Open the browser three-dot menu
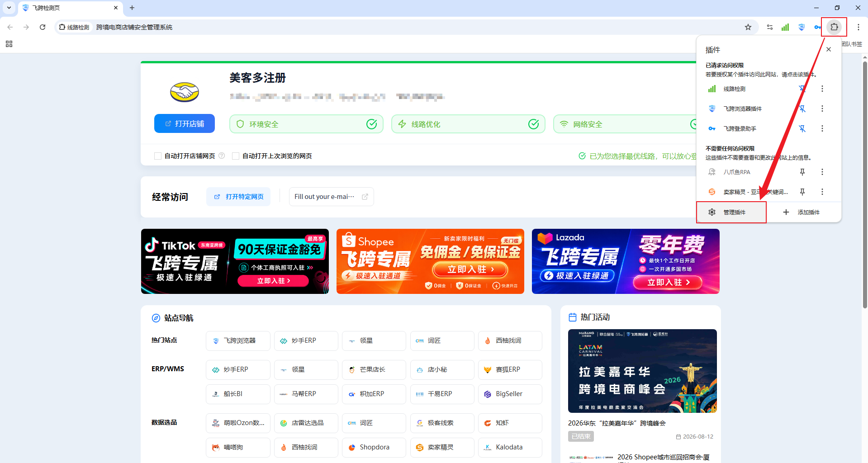Viewport: 868px width, 463px height. tap(858, 27)
